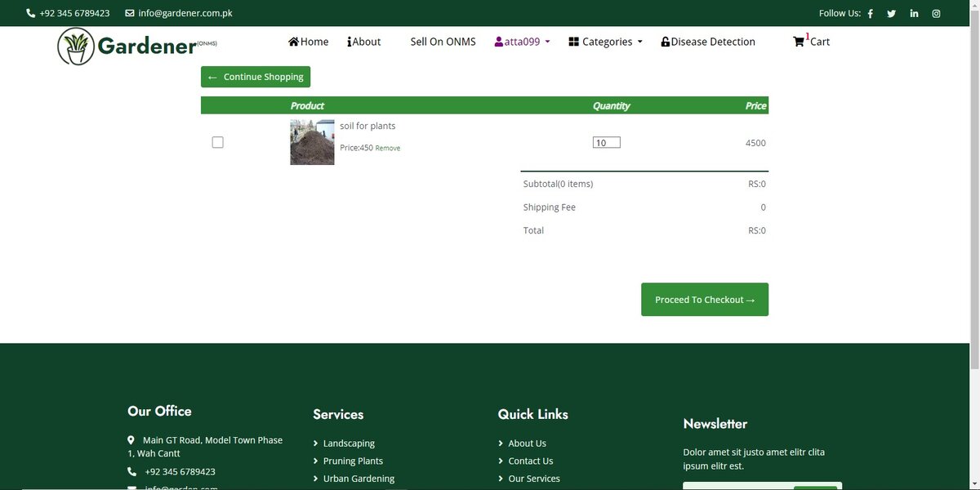Open the LinkedIn icon in Follow Us
This screenshot has width=980, height=490.
coord(913,13)
